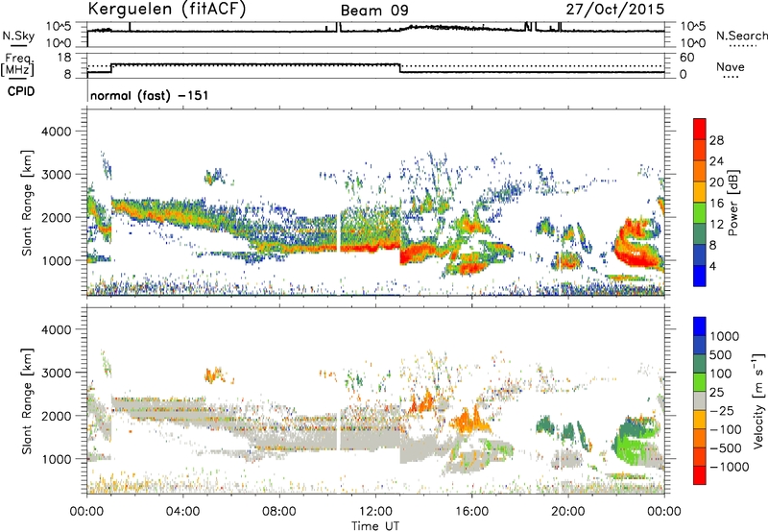Click the '04:00' time tick label
768x532 pixels.
[x=182, y=512]
